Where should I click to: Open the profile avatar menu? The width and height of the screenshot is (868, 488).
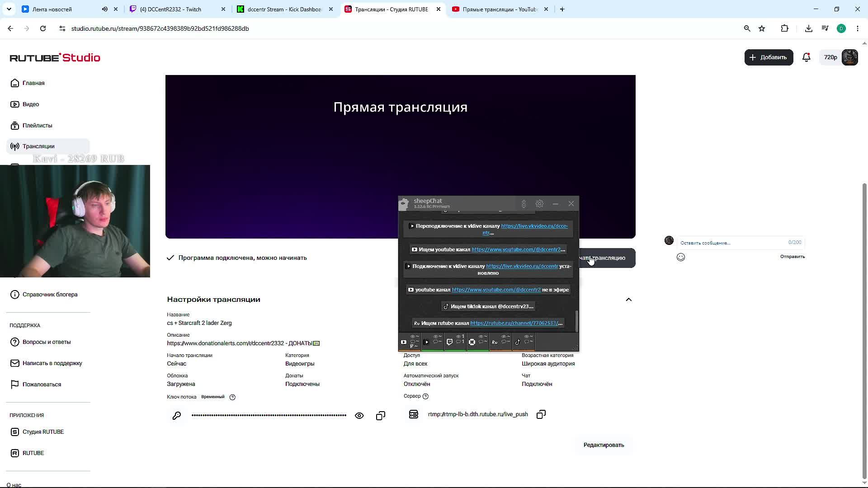[x=850, y=57]
